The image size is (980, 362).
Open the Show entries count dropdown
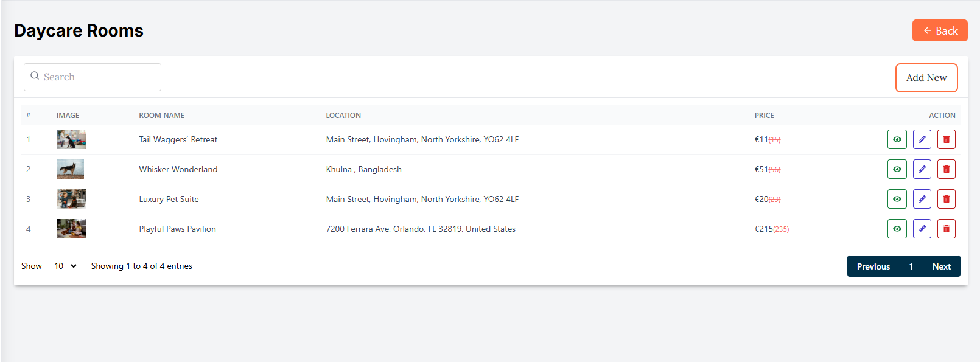[x=65, y=266]
